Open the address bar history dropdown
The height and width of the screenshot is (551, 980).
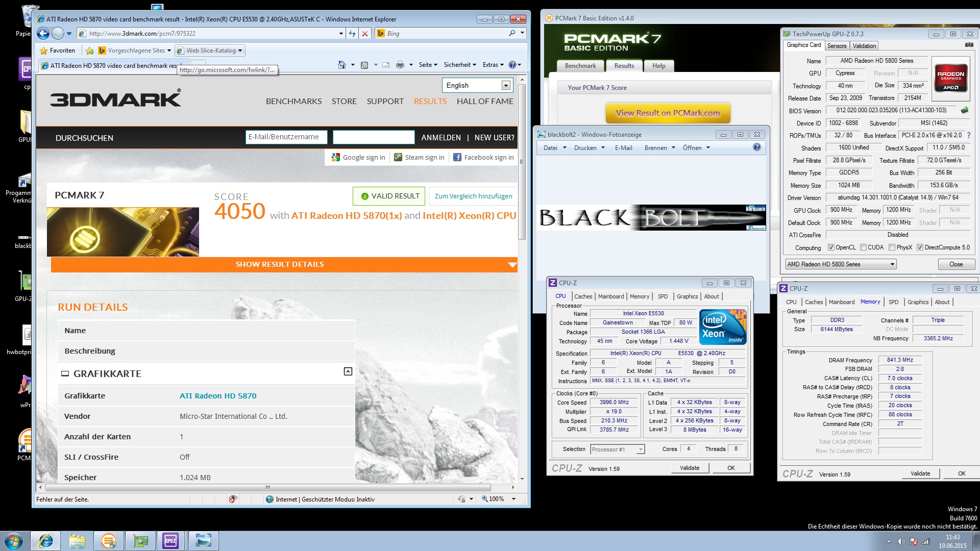coord(341,34)
